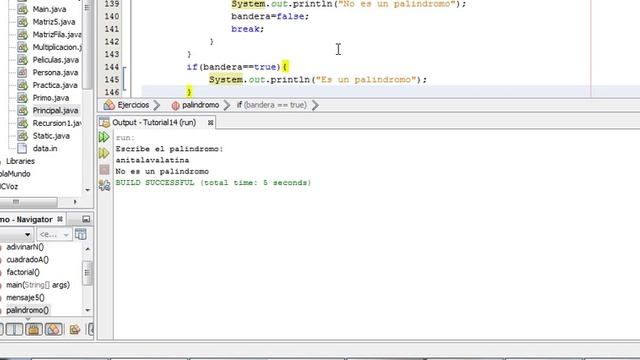
Task: Close the Navigator tab with its X
Action: click(x=60, y=219)
